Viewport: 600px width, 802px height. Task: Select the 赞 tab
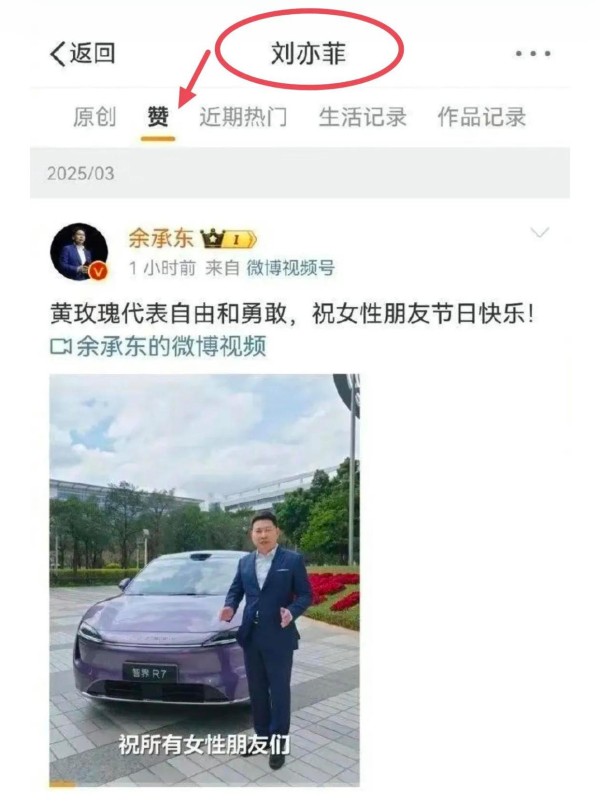158,117
